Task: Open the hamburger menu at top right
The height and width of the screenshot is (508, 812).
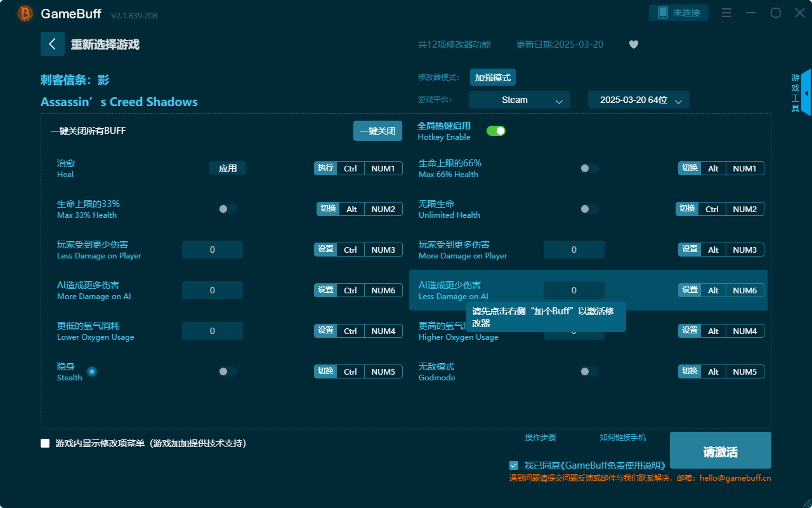Action: pos(726,13)
